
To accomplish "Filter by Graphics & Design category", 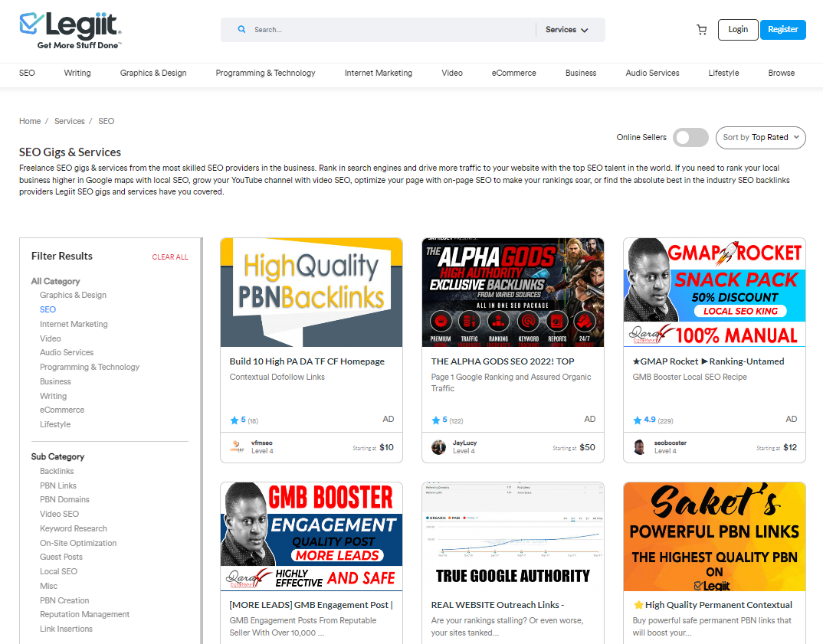I will click(73, 296).
